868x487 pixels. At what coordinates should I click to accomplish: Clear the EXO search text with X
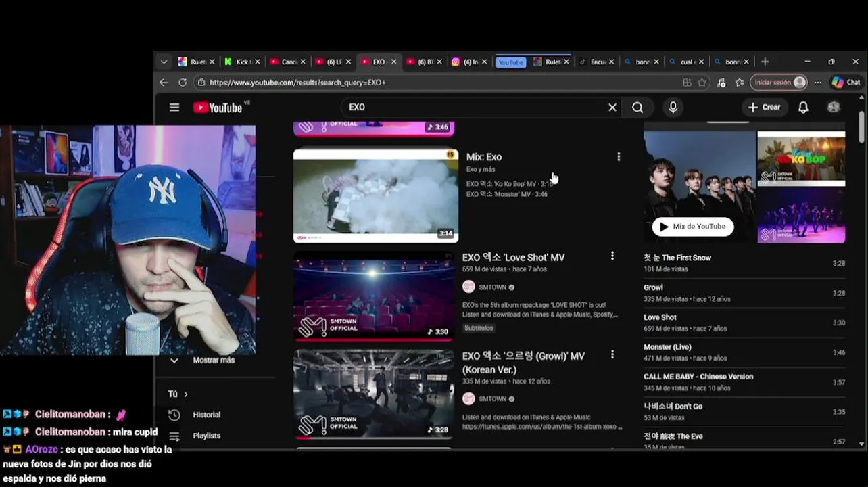612,107
